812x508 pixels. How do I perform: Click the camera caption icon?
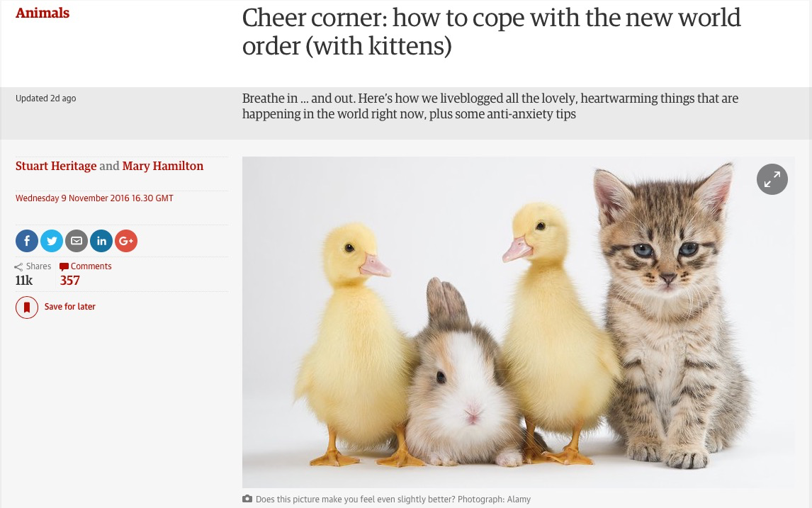247,499
